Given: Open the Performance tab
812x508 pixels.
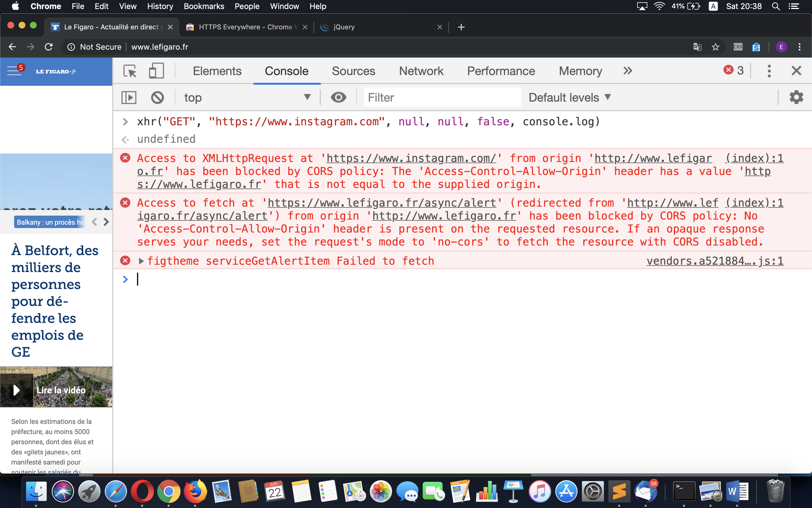Looking at the screenshot, I should (x=501, y=71).
